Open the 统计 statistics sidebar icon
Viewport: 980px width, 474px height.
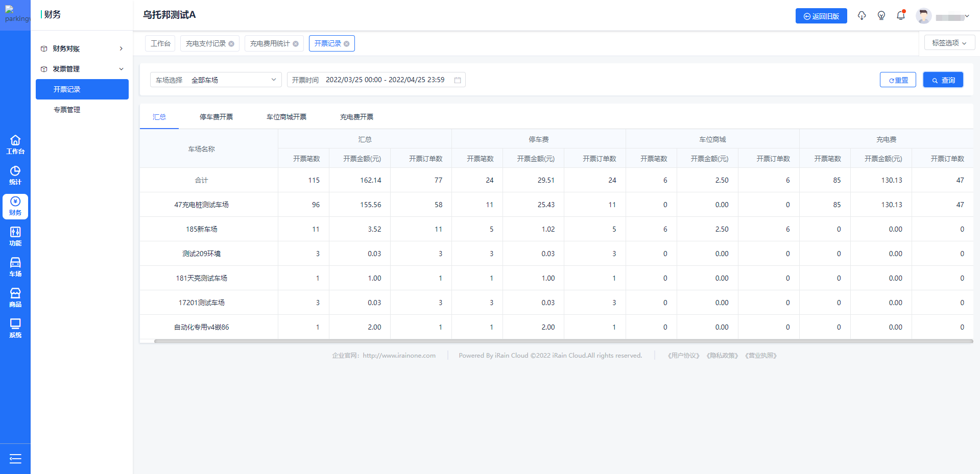15,175
